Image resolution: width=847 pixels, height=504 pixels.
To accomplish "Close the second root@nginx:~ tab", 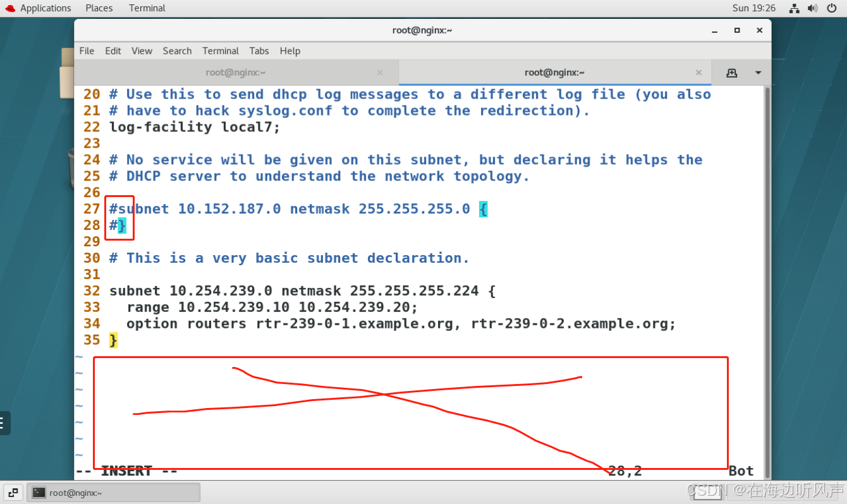I will pyautogui.click(x=698, y=73).
